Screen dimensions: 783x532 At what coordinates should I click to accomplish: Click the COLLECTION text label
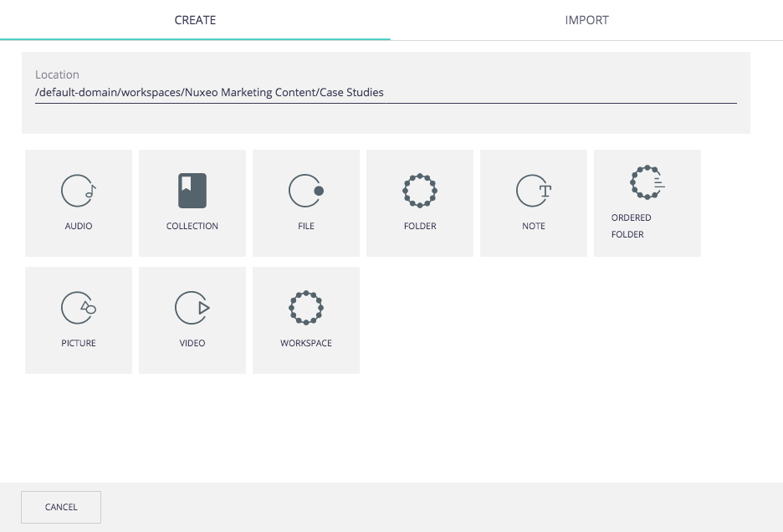pos(192,226)
